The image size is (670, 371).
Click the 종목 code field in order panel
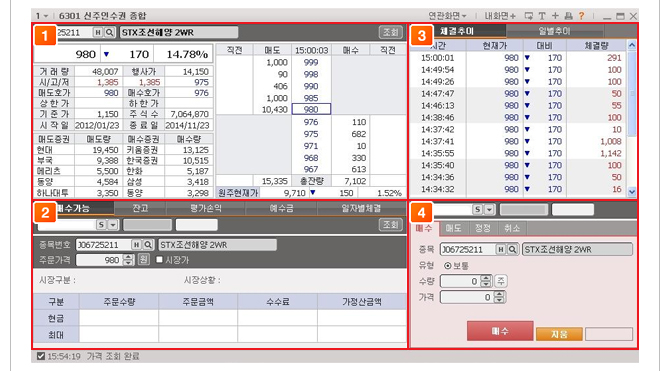(x=468, y=249)
